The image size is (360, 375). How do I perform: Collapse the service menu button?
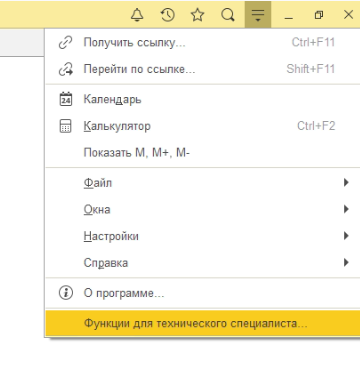pos(258,15)
